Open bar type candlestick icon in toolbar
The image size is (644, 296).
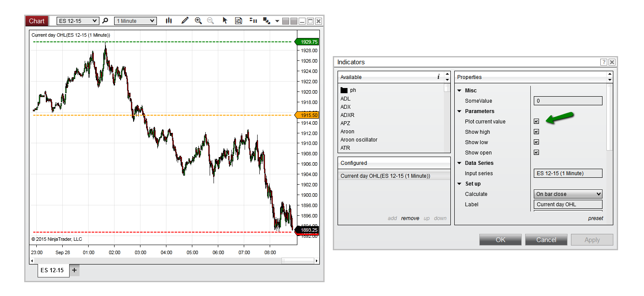[169, 21]
